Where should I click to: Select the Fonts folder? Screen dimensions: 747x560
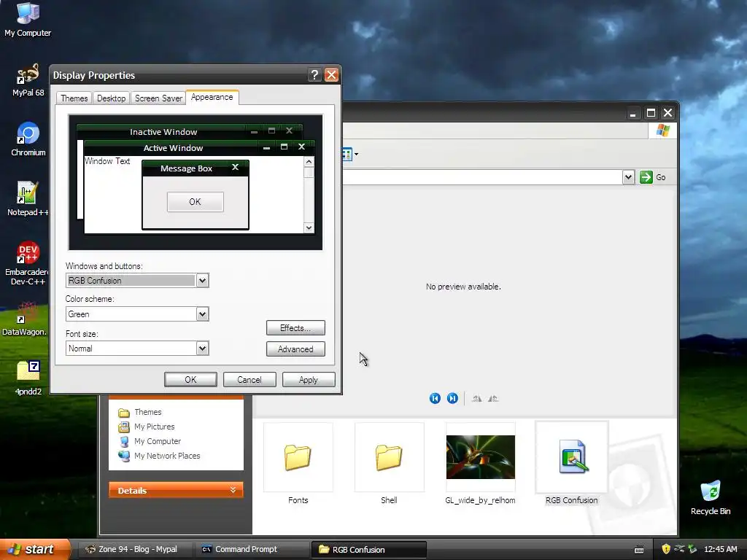[x=298, y=464]
